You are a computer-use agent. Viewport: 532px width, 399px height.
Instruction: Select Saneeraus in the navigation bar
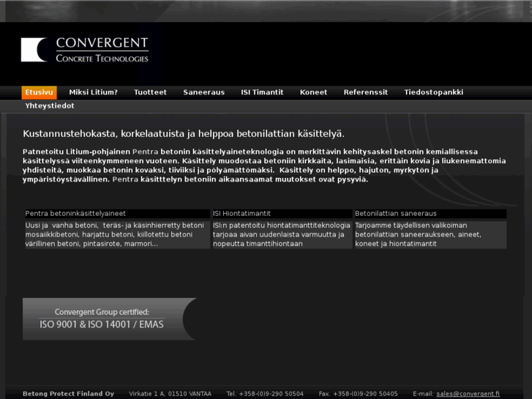pos(204,92)
